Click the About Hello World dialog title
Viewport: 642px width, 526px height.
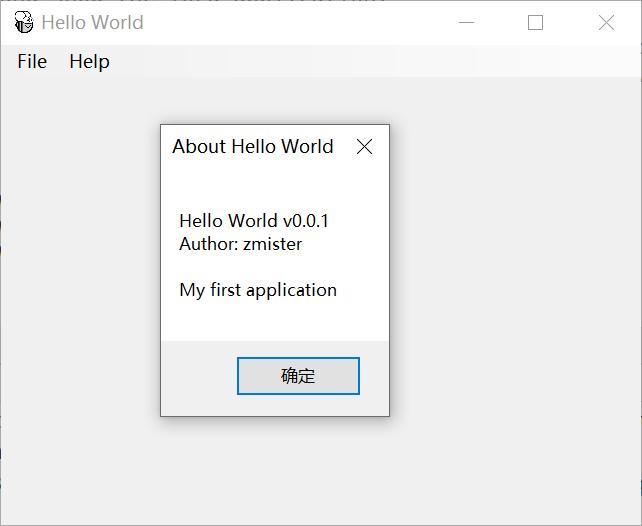(x=253, y=146)
